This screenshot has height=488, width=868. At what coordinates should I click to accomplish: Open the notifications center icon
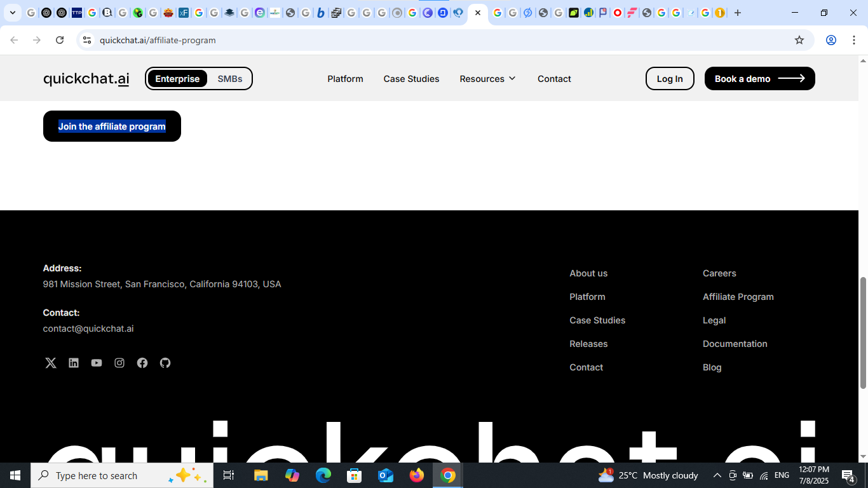tap(848, 475)
